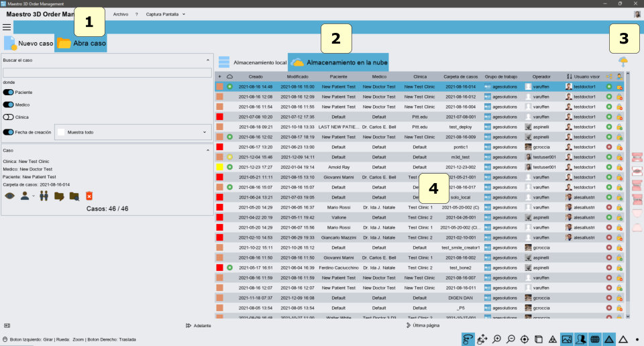Click the DIGEN DAN folder cell

point(460,298)
